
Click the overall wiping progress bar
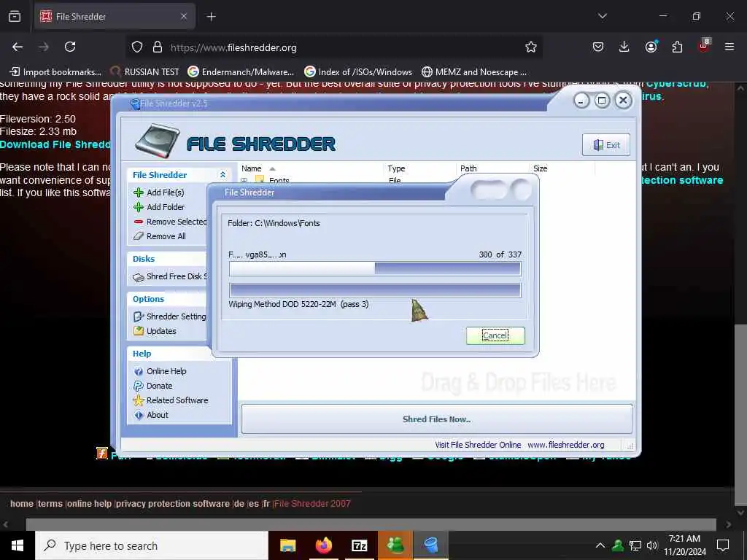[x=375, y=290]
